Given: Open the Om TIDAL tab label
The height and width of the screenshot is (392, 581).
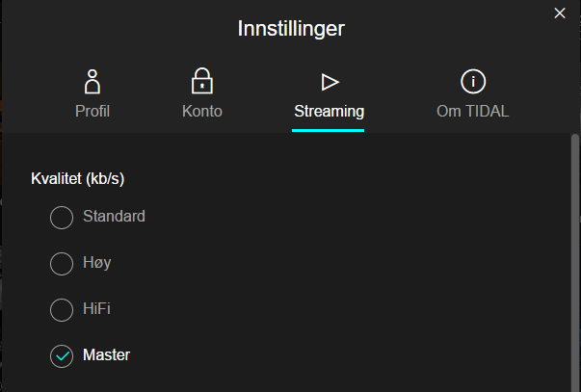Looking at the screenshot, I should (472, 111).
